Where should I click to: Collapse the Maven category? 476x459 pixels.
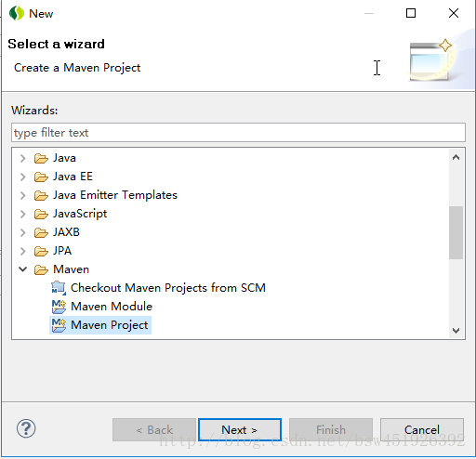[x=22, y=269]
